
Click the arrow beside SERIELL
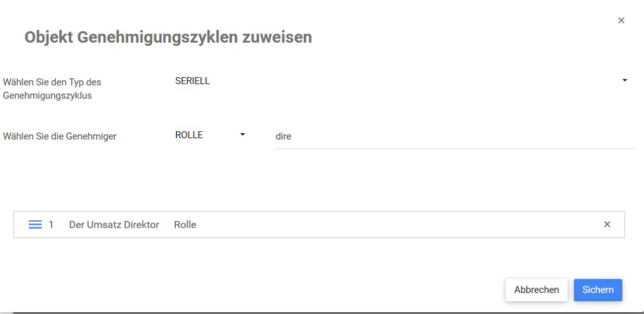(625, 81)
